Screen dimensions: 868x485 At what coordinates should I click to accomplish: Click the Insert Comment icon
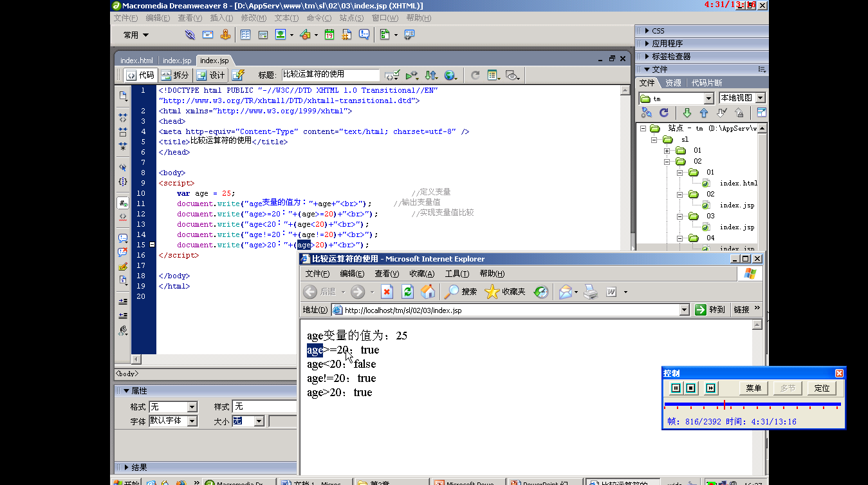[364, 35]
